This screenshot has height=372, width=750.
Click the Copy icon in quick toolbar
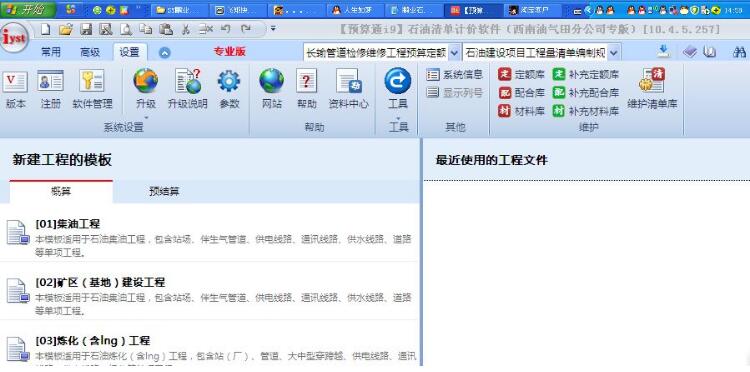tap(146, 30)
